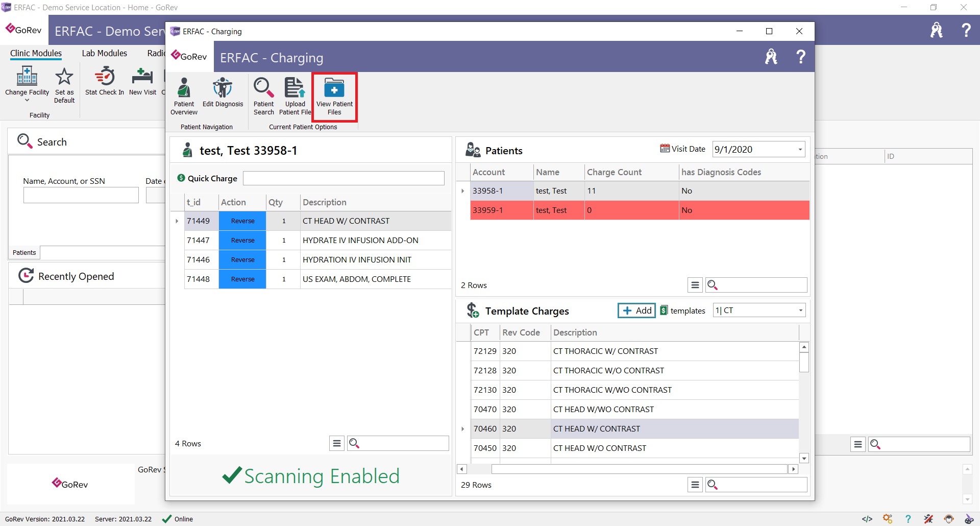
Task: Click Name, Account, or SSN search field
Action: (x=81, y=195)
